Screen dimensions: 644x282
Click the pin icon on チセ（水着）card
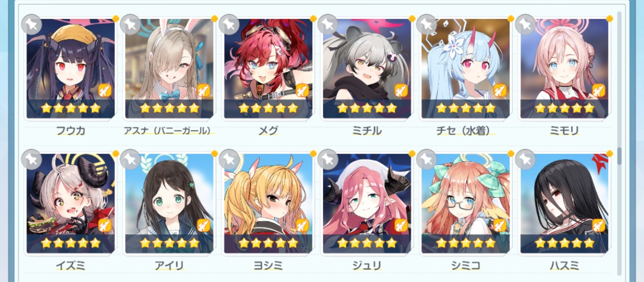pyautogui.click(x=427, y=25)
